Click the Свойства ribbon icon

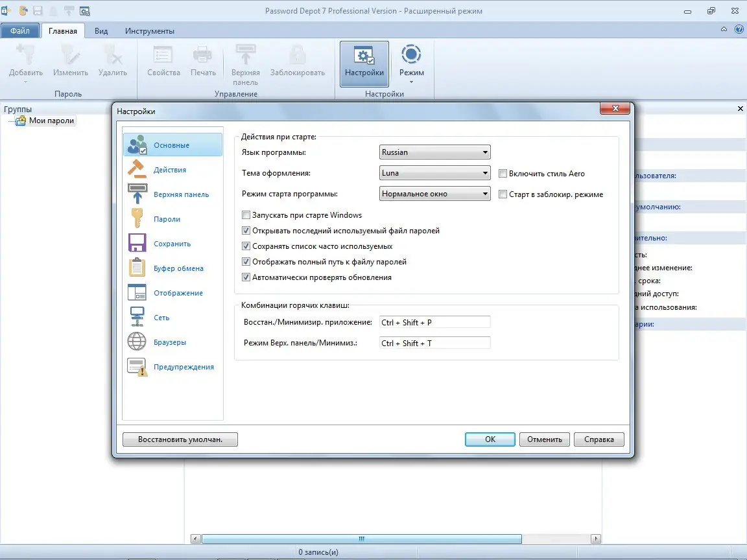163,54
